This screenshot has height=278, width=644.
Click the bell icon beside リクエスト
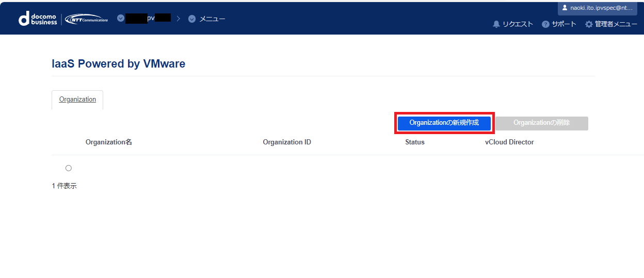(x=496, y=24)
